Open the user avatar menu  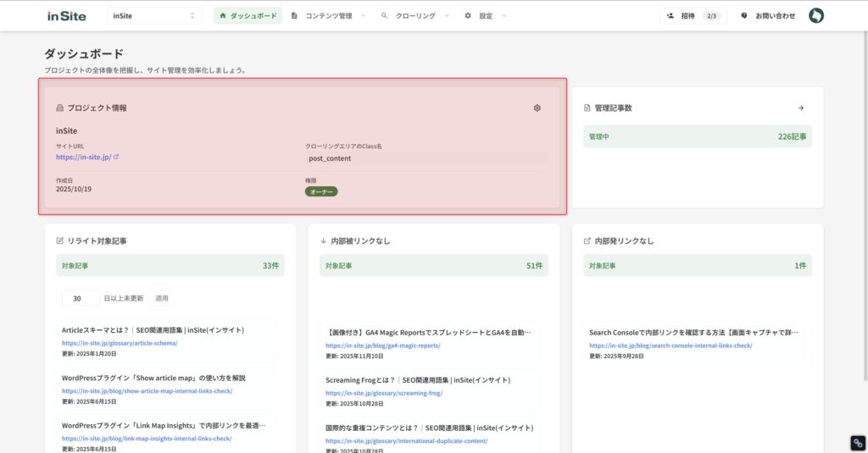[x=816, y=15]
